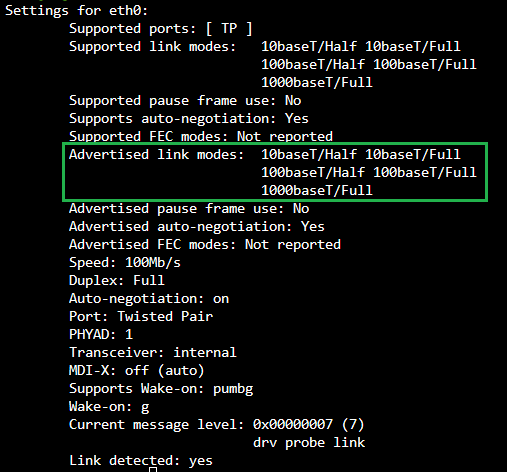This screenshot has width=507, height=472.
Task: Click the "Settings for eth0:" header line
Action: (x=76, y=11)
